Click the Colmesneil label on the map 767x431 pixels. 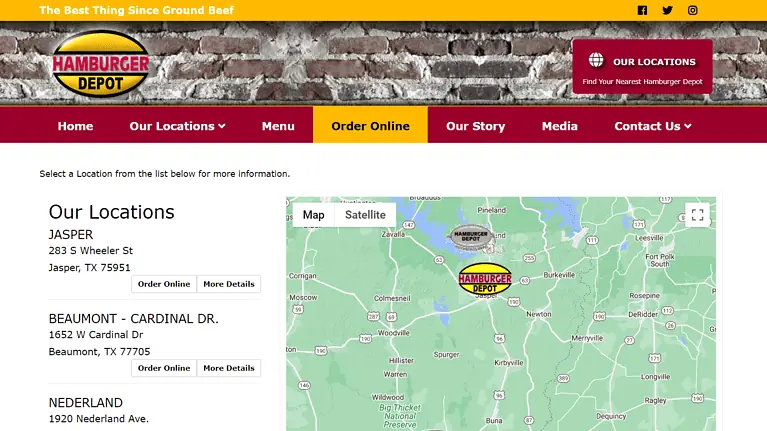[392, 298]
